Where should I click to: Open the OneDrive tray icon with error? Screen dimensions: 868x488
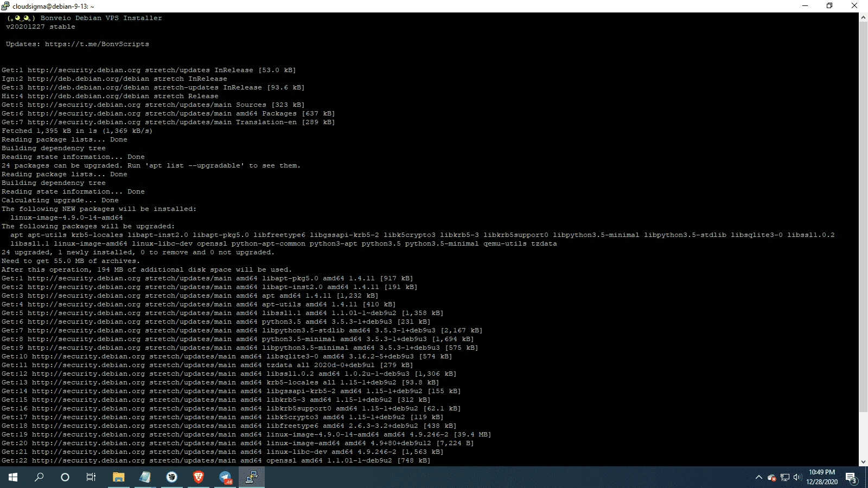point(771,478)
